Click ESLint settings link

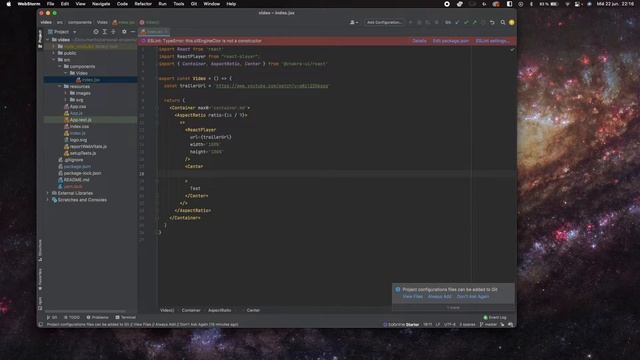pos(492,41)
